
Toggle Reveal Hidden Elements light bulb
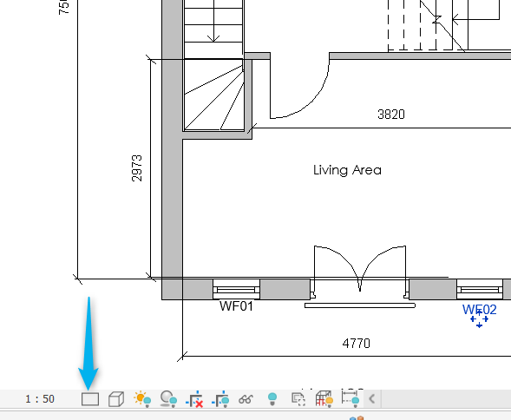272,399
